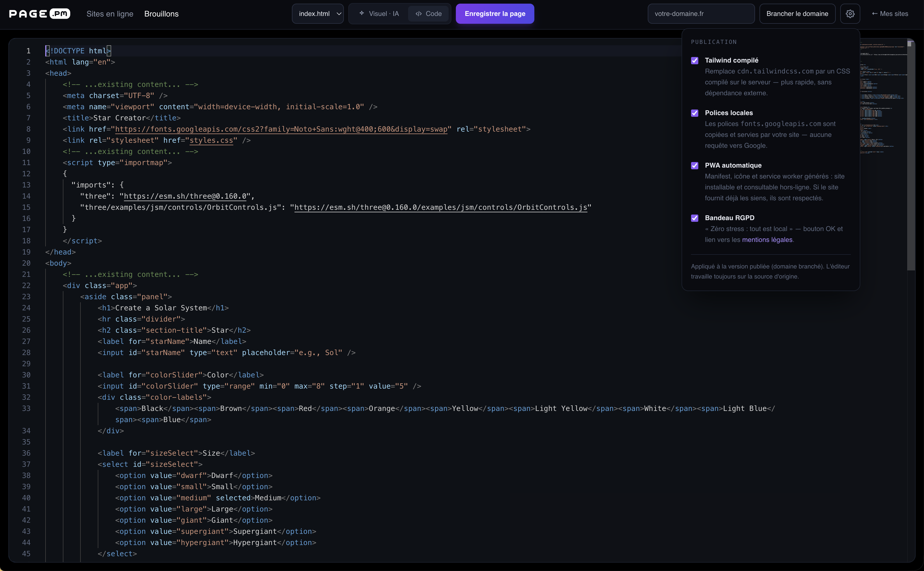The height and width of the screenshot is (571, 924).
Task: Open the Brouillons tab
Action: tap(161, 14)
